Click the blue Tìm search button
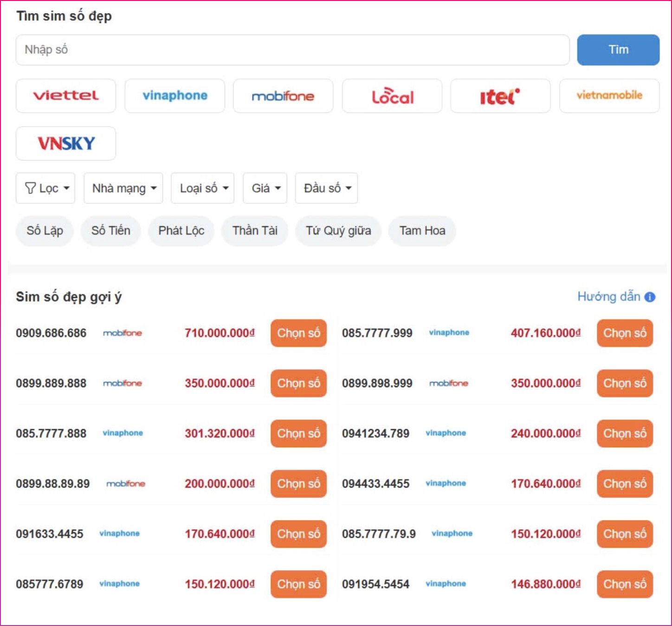This screenshot has width=672, height=626. (x=618, y=50)
